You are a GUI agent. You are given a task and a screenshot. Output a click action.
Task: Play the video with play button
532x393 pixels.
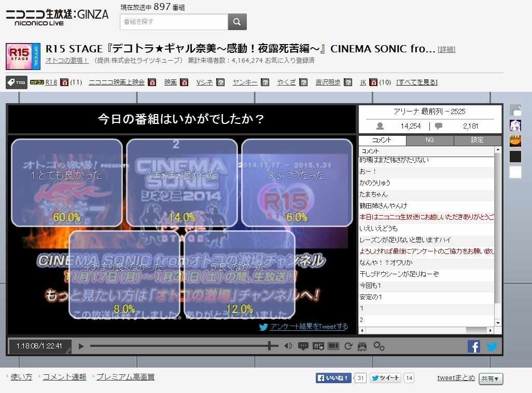(81, 346)
